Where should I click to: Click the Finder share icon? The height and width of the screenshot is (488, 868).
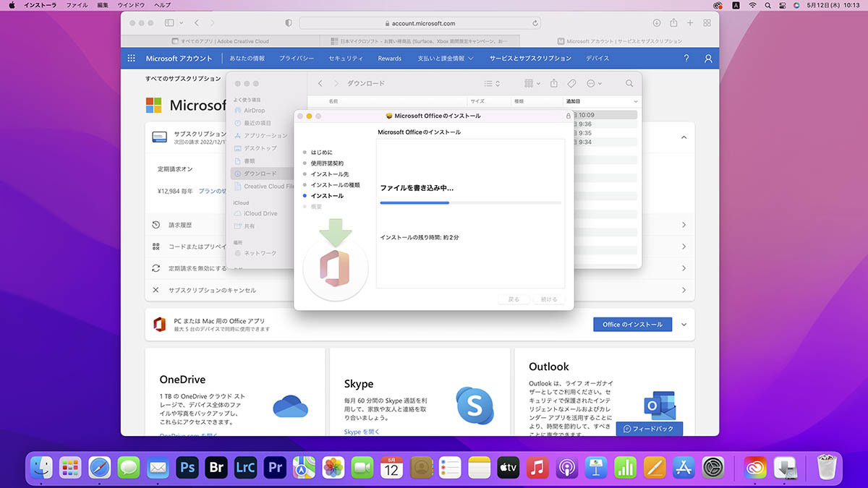pyautogui.click(x=554, y=84)
